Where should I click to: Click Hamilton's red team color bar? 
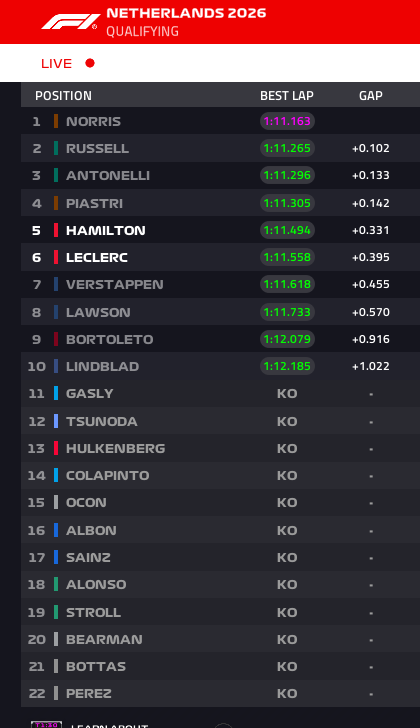56,230
